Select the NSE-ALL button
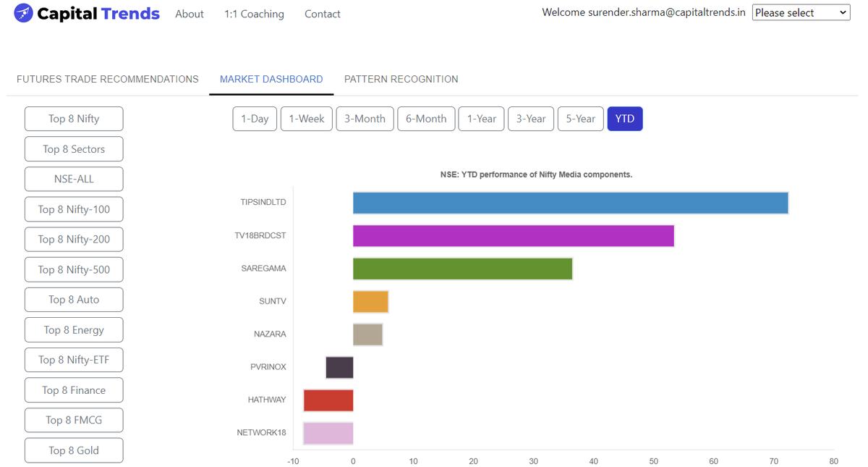The image size is (868, 467). coord(74,179)
